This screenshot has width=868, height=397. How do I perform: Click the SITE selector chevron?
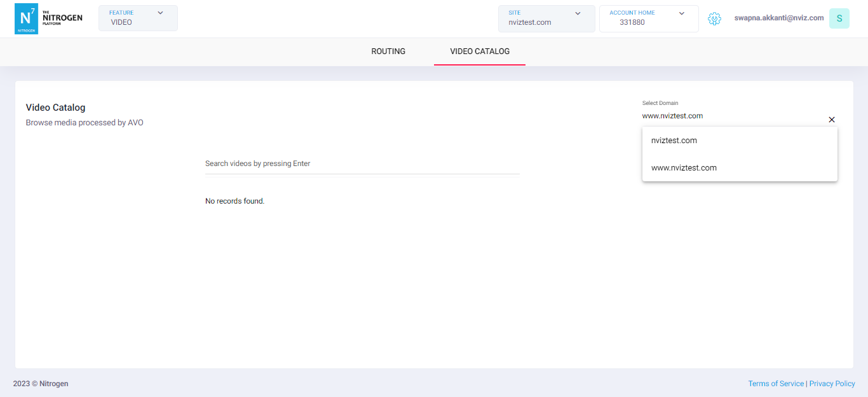pos(578,13)
